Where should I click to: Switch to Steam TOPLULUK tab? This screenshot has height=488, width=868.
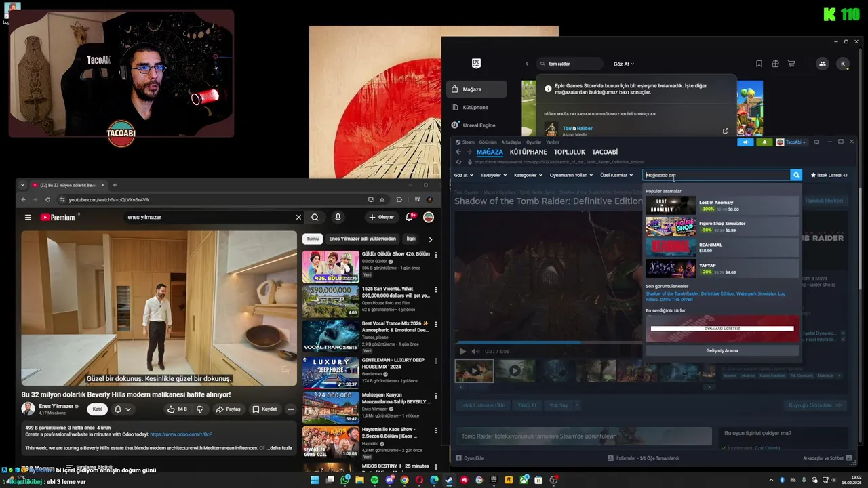570,152
